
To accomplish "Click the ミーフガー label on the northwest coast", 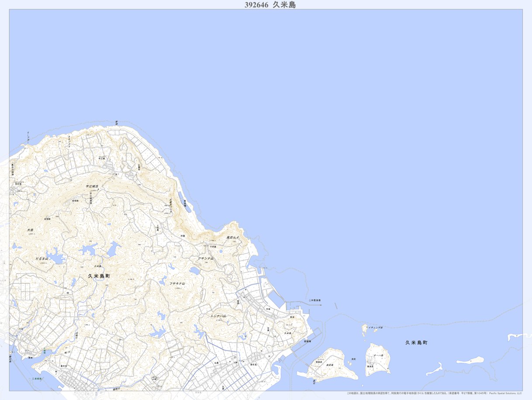I will (28, 138).
